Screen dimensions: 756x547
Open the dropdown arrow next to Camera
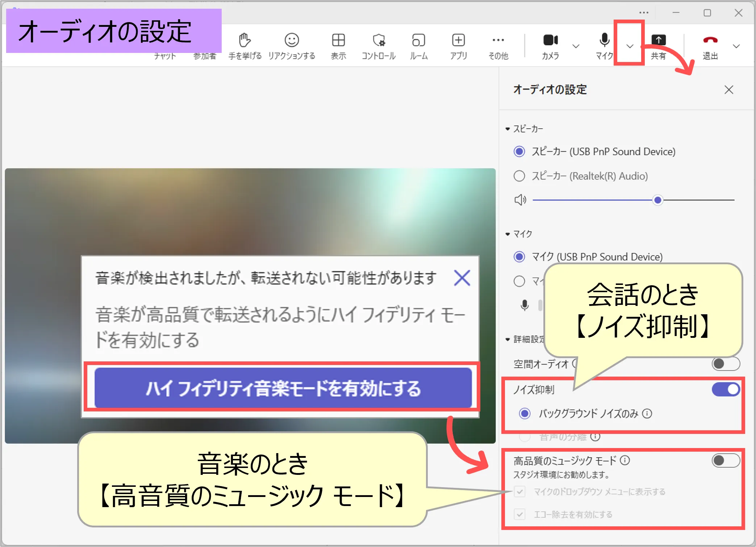pos(576,46)
